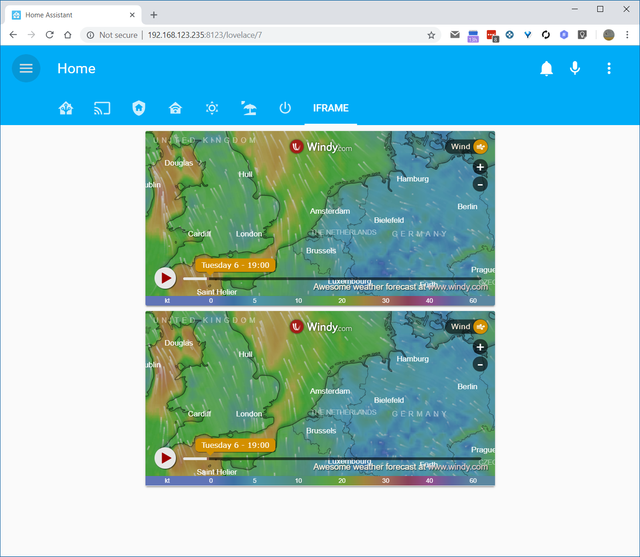Screen dimensions: 640x557
Task: Open the Chrome three-dot menu
Action: (x=627, y=35)
